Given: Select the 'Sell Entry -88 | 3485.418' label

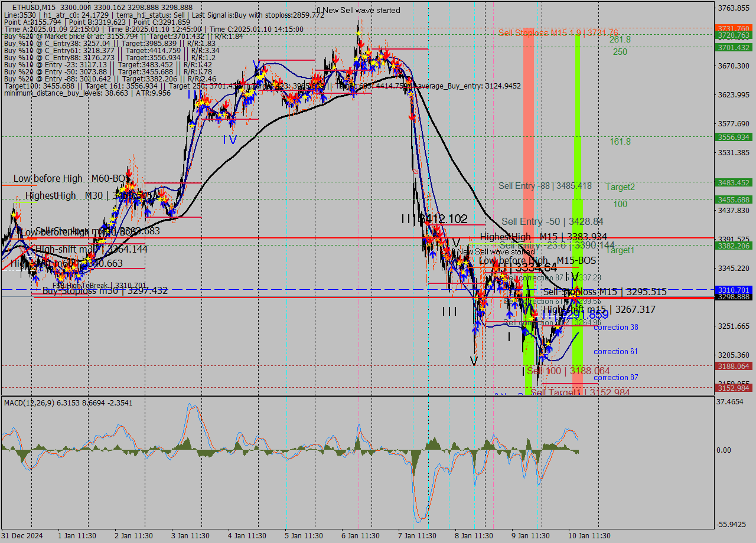Looking at the screenshot, I should pos(545,186).
